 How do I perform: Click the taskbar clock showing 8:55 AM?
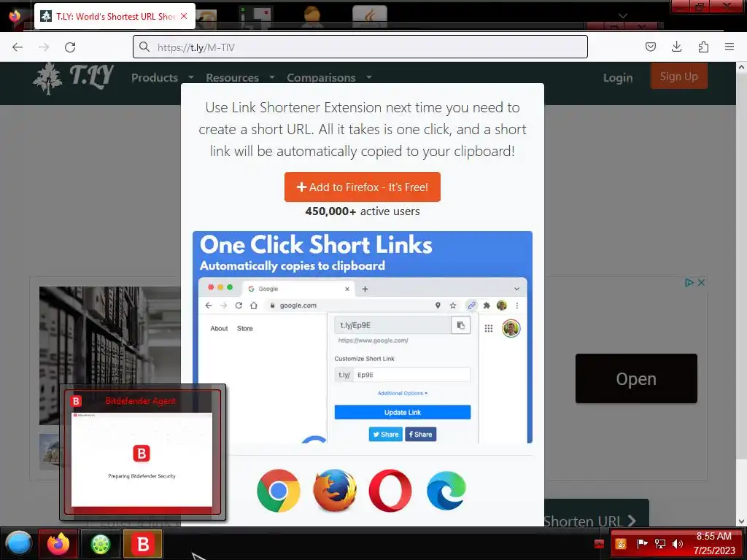(714, 544)
